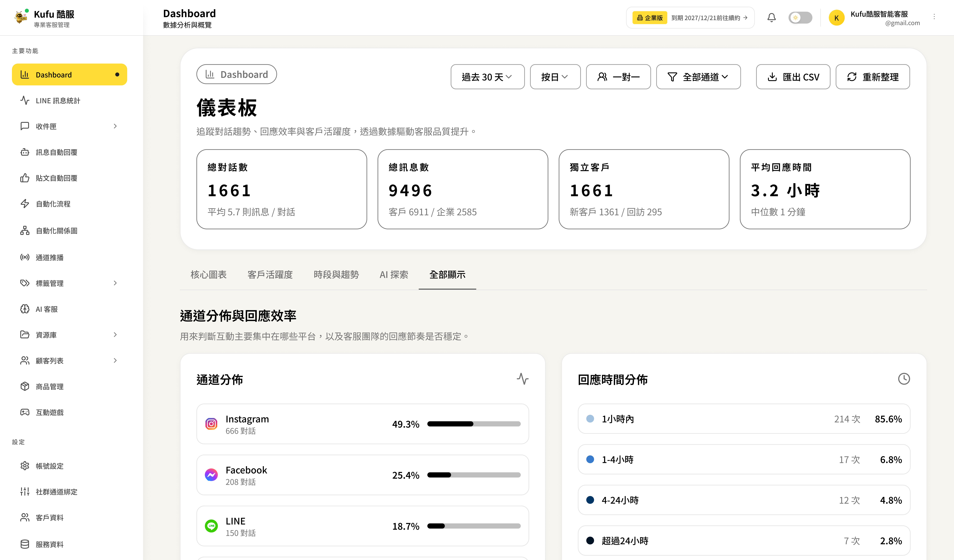Screen dimensions: 954x560
Task: Open the account options kebab menu
Action: coord(934,17)
